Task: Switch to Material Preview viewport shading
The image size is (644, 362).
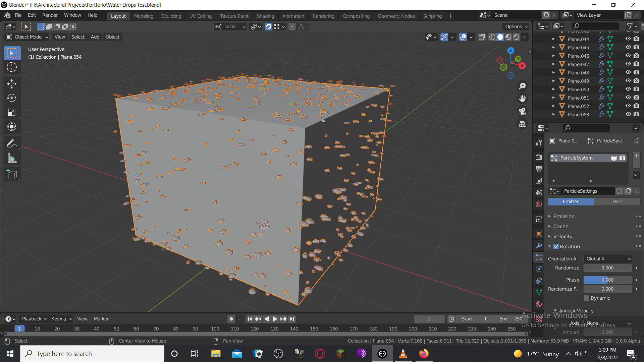Action: pos(508,37)
